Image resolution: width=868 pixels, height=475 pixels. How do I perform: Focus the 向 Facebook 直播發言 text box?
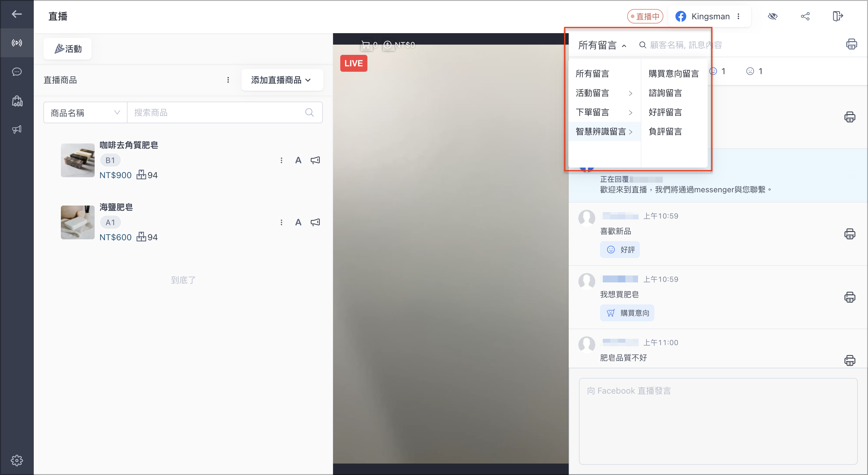click(x=718, y=421)
